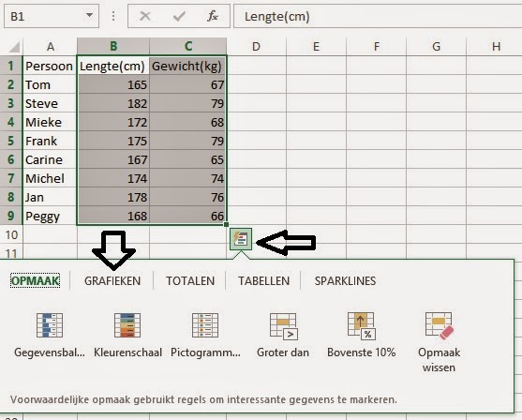The height and width of the screenshot is (420, 522).
Task: Click the Persoon cell
Action: coord(50,66)
